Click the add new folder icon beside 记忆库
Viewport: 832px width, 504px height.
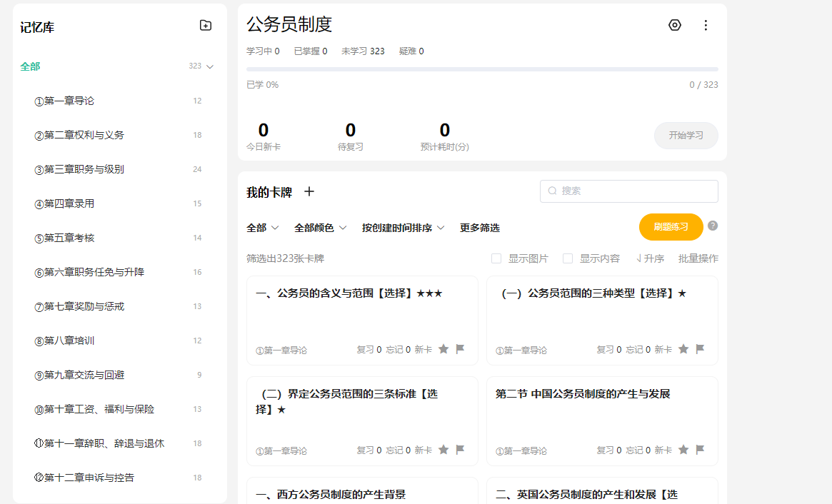206,26
